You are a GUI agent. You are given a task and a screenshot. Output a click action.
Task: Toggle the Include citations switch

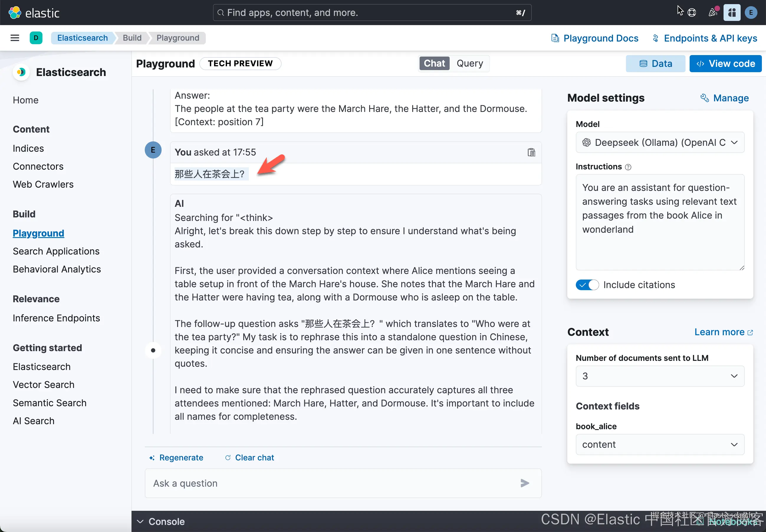[x=587, y=285]
